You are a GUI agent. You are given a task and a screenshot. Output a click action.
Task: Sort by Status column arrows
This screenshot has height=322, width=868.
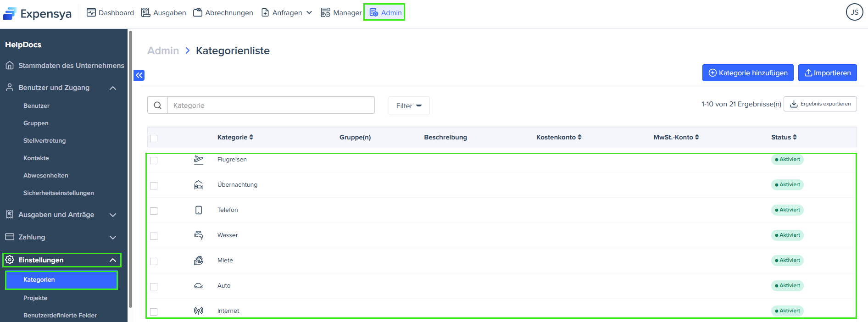coord(795,137)
